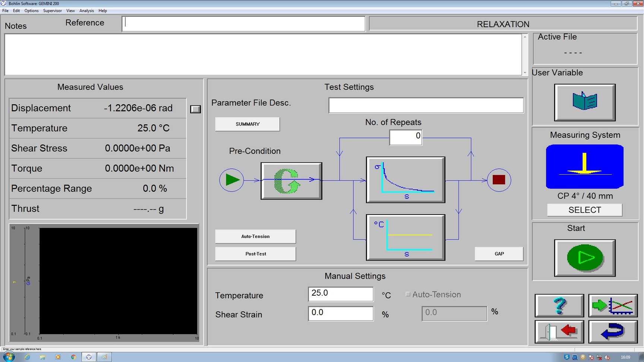Open the Analysis menu
The width and height of the screenshot is (644, 362).
86,10
